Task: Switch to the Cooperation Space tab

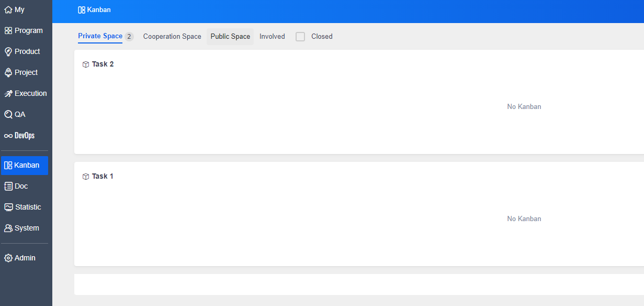Action: point(172,37)
